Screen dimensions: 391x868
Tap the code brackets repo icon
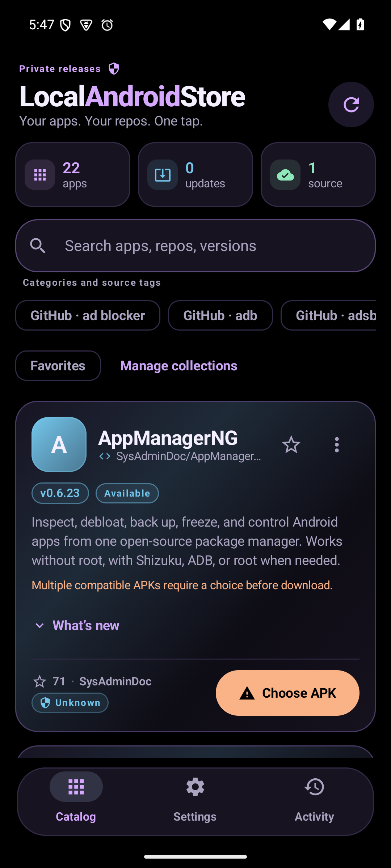tap(105, 456)
